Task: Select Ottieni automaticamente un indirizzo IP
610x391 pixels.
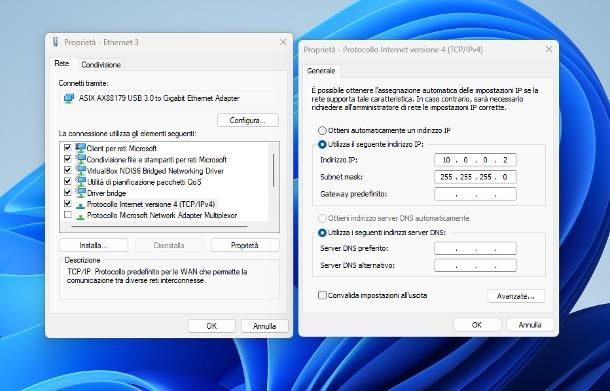Action: [322, 130]
